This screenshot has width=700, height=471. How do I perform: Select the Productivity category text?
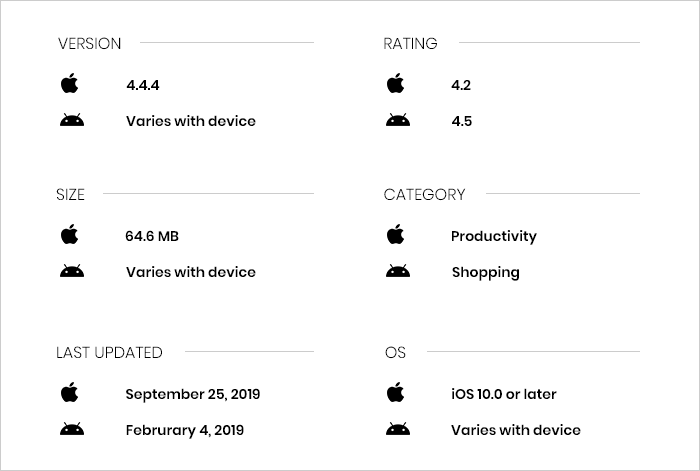point(494,236)
